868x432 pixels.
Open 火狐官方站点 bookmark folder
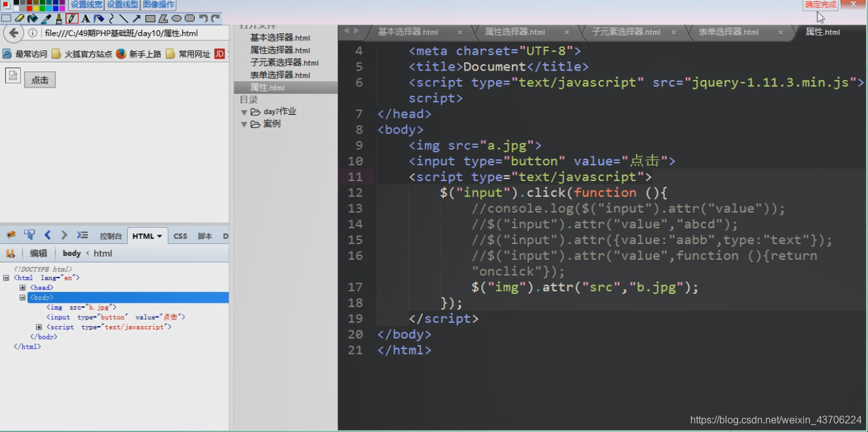pyautogui.click(x=82, y=54)
